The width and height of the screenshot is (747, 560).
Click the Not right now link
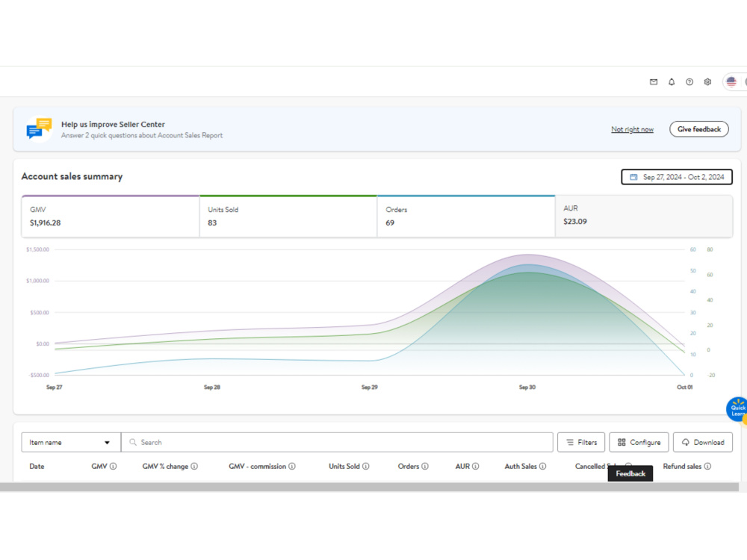point(632,129)
